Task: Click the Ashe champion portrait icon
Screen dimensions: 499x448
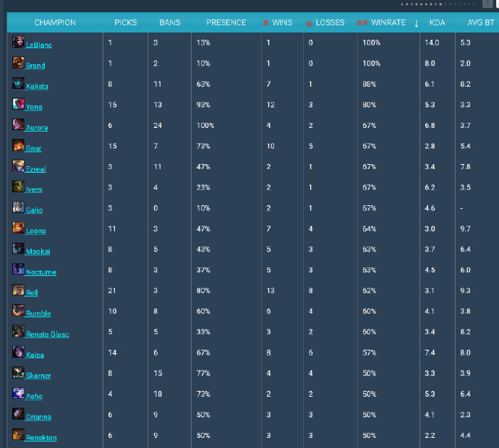Action: [x=18, y=395]
